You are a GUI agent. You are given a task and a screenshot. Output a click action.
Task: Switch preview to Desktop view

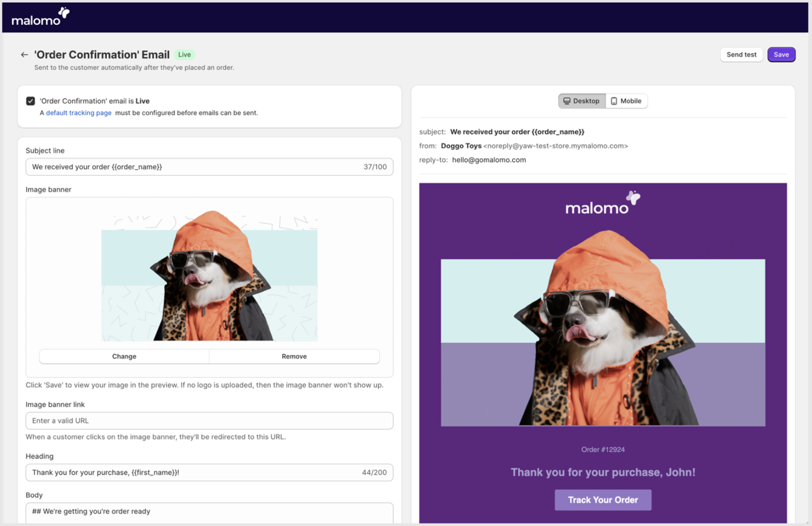[581, 101]
